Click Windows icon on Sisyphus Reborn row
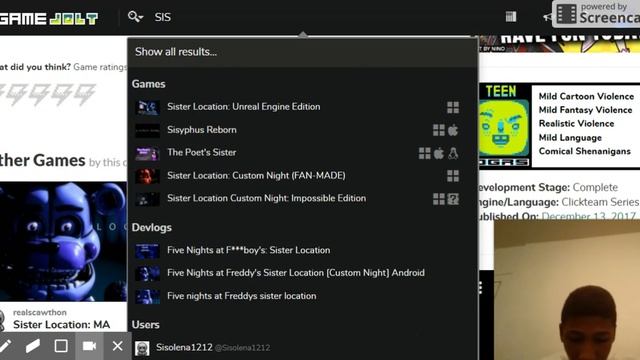The width and height of the screenshot is (640, 360). [439, 130]
